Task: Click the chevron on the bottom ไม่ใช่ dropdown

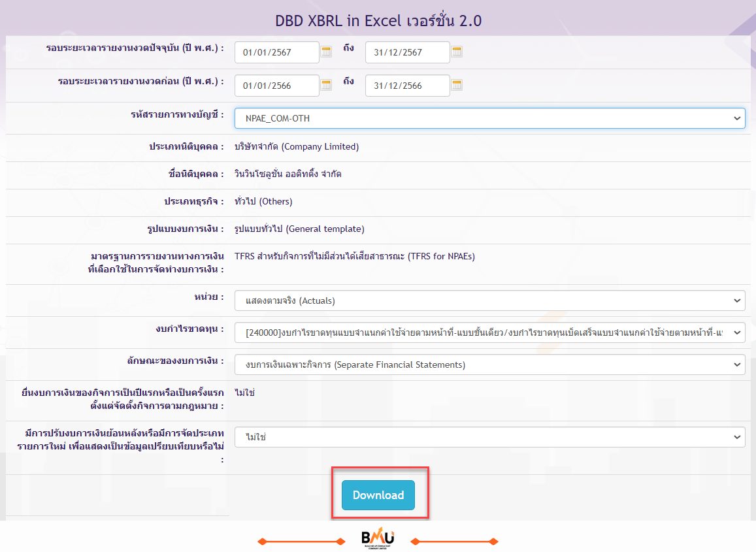Action: point(737,437)
